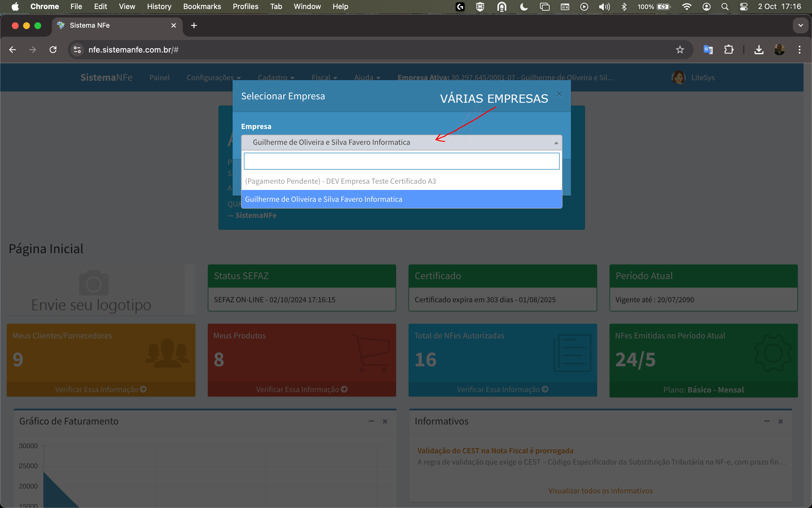Image resolution: width=812 pixels, height=508 pixels.
Task: Expand the Fiscal menu
Action: 324,78
